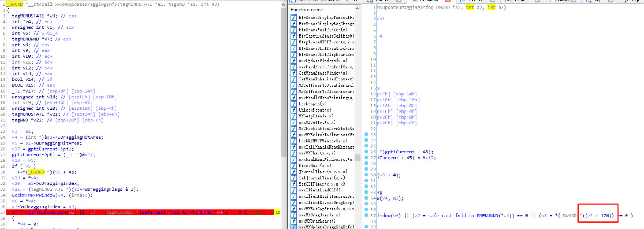Screen dimensions: 644x229
Task: Select xxxMNDragLeave() function row
Action: [x=323, y=221]
